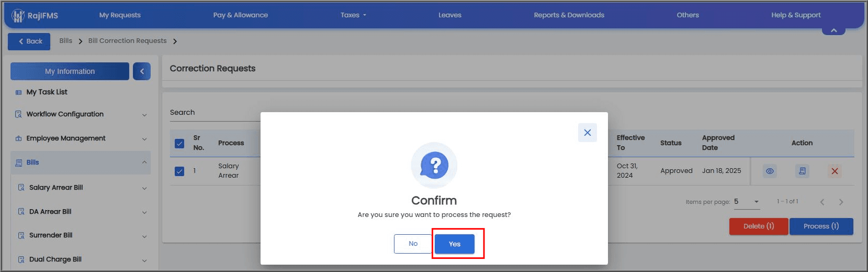Image resolution: width=868 pixels, height=272 pixels.
Task: Close the Confirm dialog with X
Action: click(588, 133)
